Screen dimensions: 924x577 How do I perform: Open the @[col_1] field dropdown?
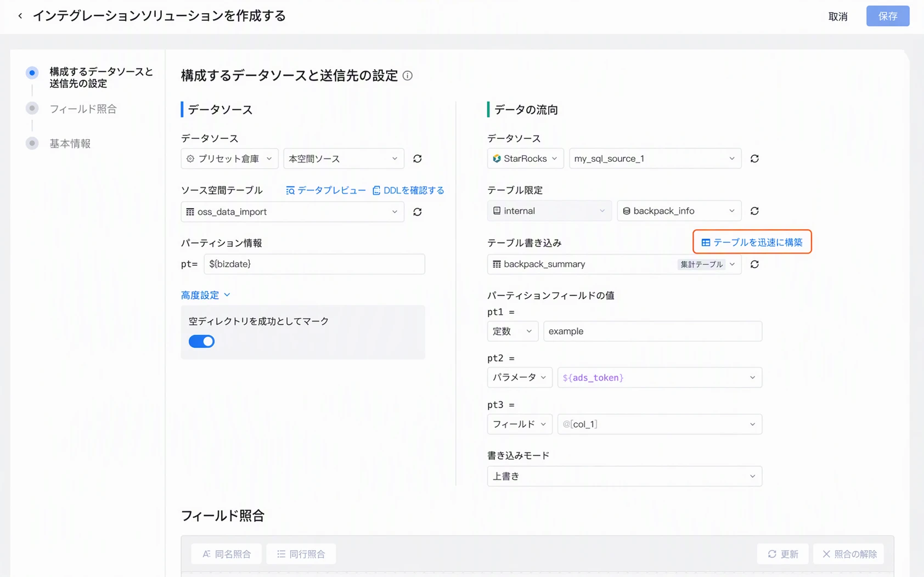(660, 424)
